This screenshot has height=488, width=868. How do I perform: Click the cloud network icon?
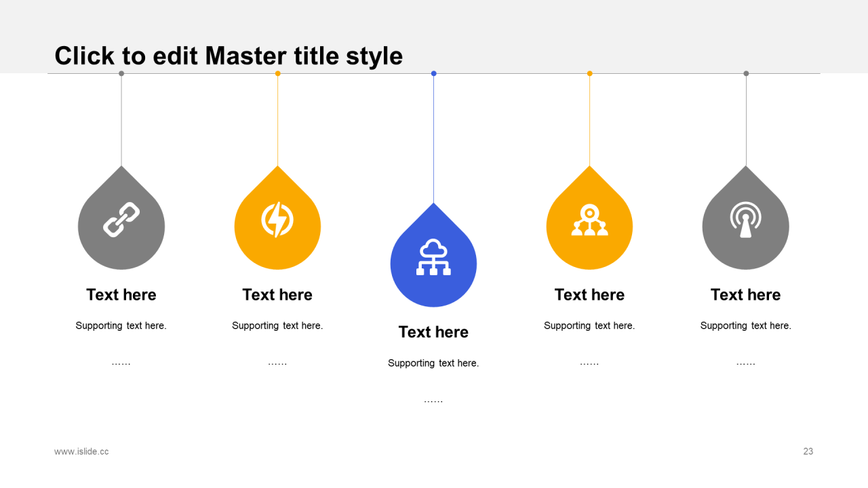coord(433,258)
